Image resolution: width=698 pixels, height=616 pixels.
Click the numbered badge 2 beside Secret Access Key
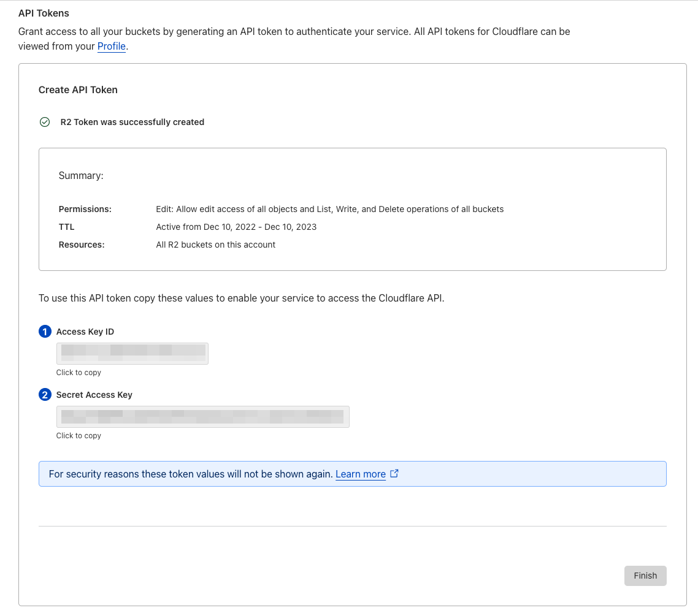point(45,395)
